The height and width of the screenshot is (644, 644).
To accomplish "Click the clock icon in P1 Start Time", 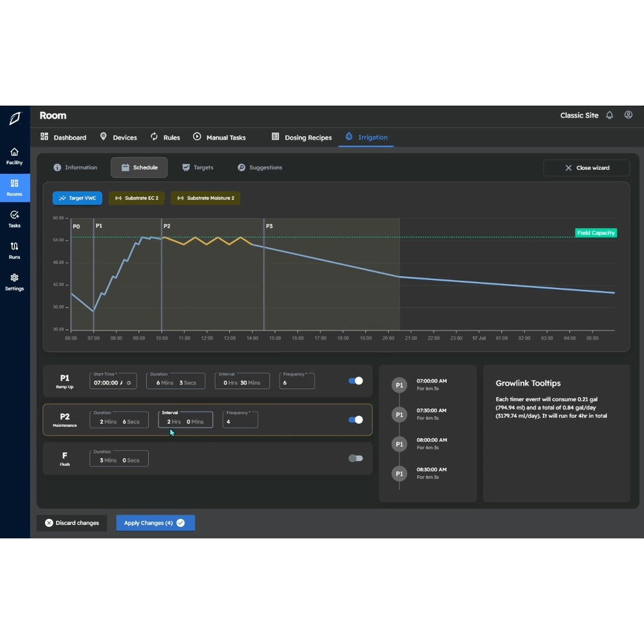I will click(x=129, y=383).
